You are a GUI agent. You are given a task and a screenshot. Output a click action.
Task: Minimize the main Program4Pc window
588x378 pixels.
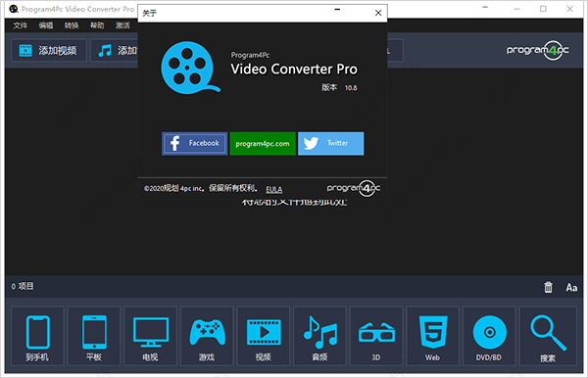point(517,8)
